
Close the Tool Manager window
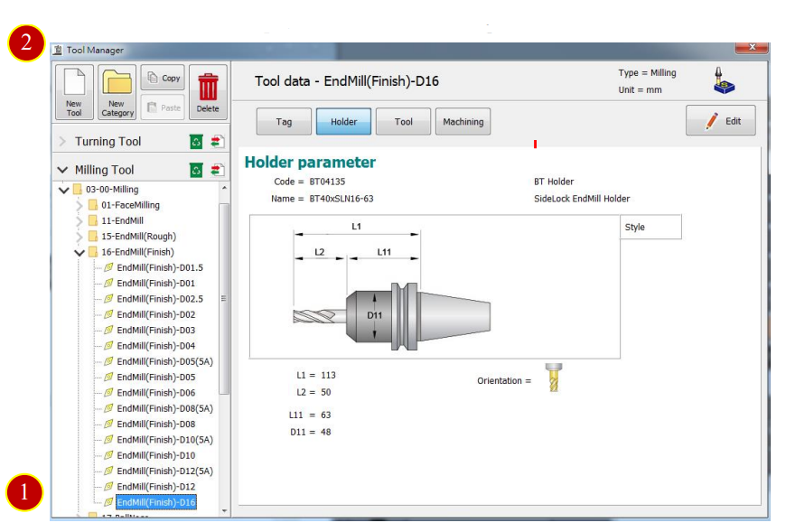click(752, 47)
